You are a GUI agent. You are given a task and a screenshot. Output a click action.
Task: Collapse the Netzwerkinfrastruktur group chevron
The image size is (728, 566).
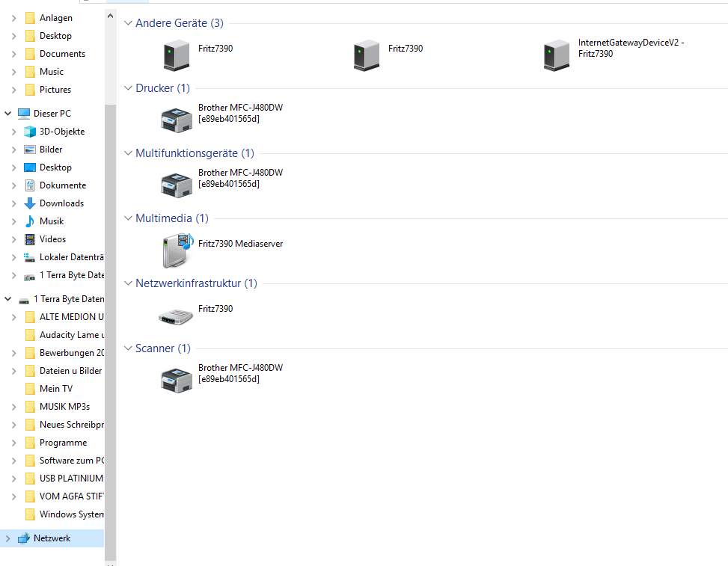point(128,283)
